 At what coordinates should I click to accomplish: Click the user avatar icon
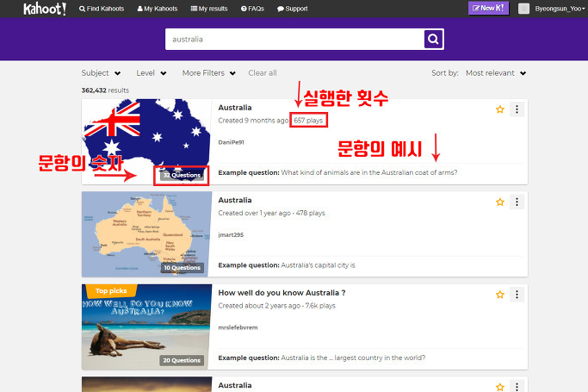[523, 9]
